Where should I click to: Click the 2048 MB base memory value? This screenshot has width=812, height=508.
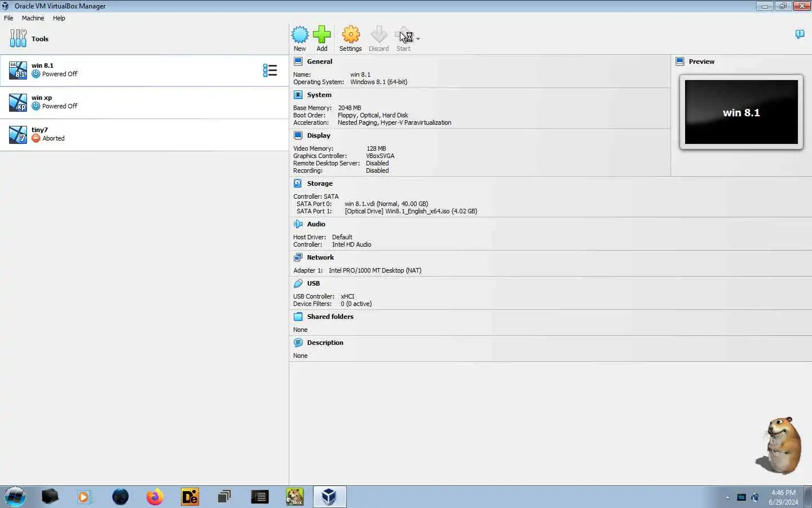click(350, 108)
